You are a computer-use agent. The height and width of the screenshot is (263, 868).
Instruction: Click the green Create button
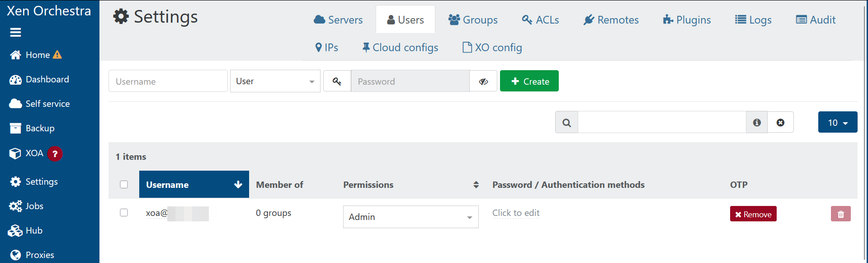[x=529, y=81]
